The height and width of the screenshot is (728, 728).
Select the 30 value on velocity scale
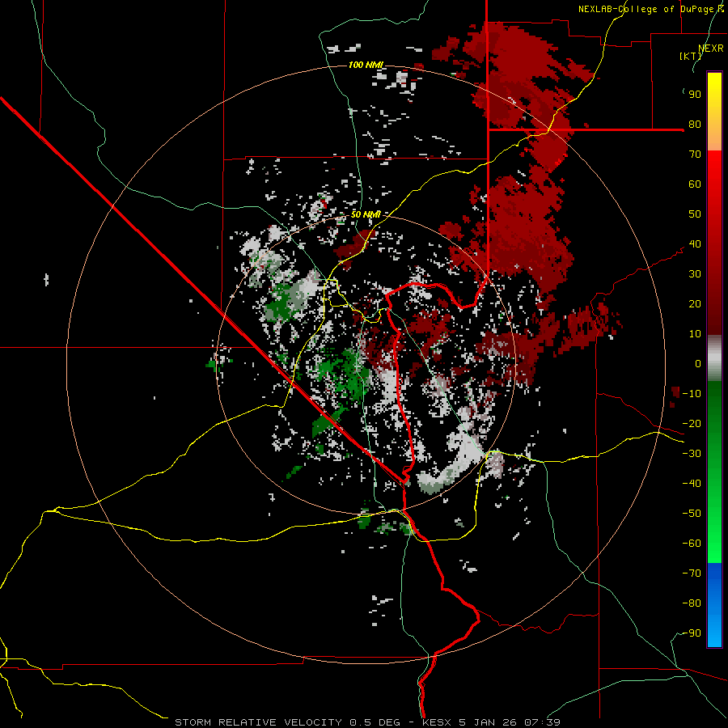coord(695,274)
